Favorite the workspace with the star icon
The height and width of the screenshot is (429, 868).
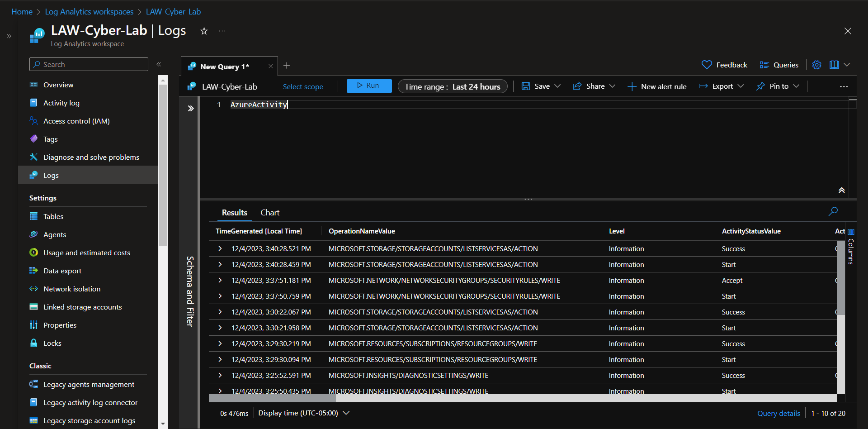(x=204, y=31)
